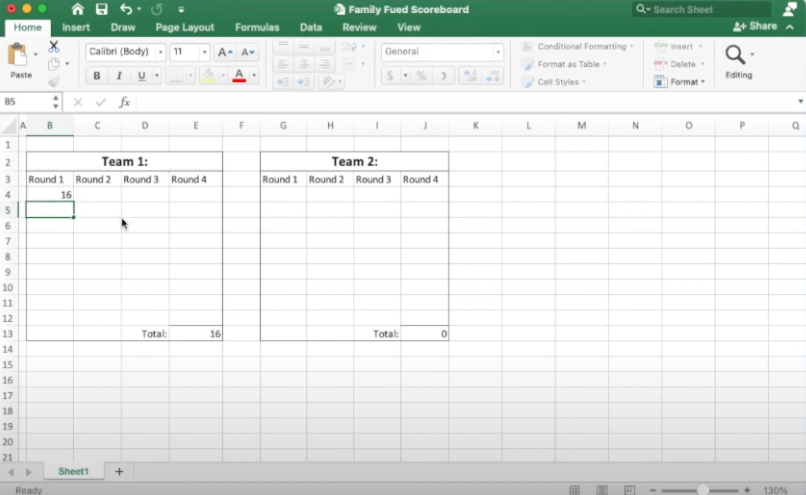Decrease indent of cell content
Image resolution: width=806 pixels, height=495 pixels.
click(283, 82)
